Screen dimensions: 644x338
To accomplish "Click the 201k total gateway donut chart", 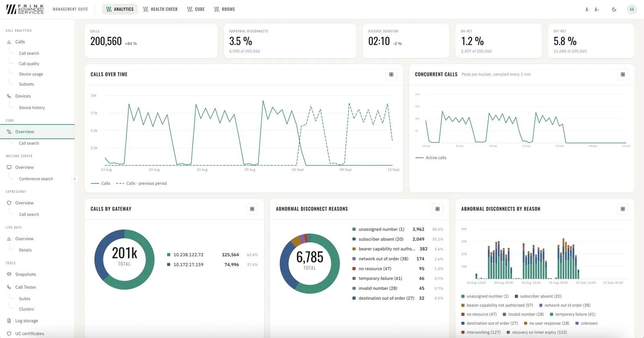I will click(124, 260).
